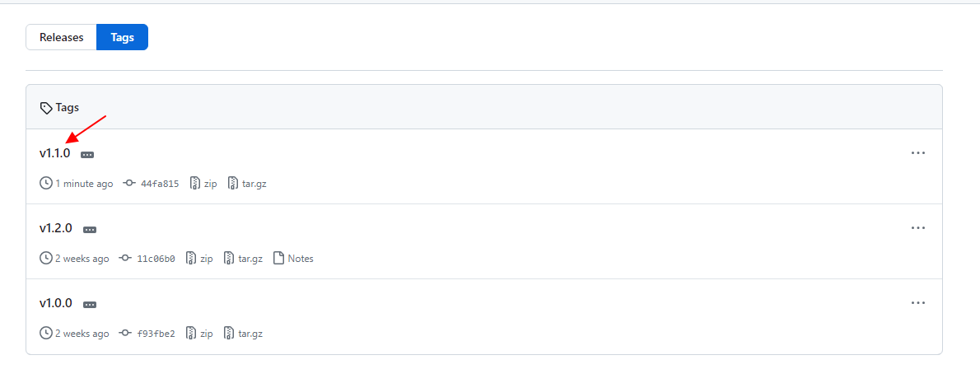Open the v1.2.0 tag link
The width and height of the screenshot is (980, 388).
click(56, 228)
